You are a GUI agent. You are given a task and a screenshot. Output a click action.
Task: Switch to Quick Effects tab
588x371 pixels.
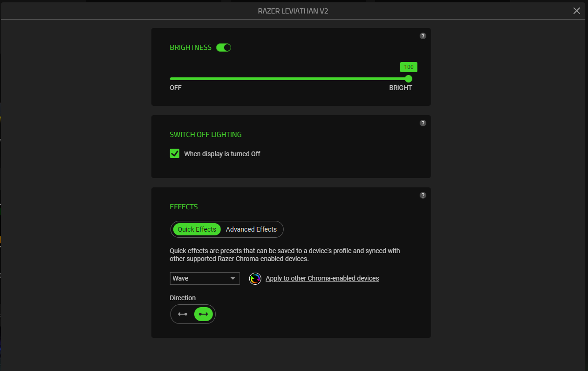197,229
